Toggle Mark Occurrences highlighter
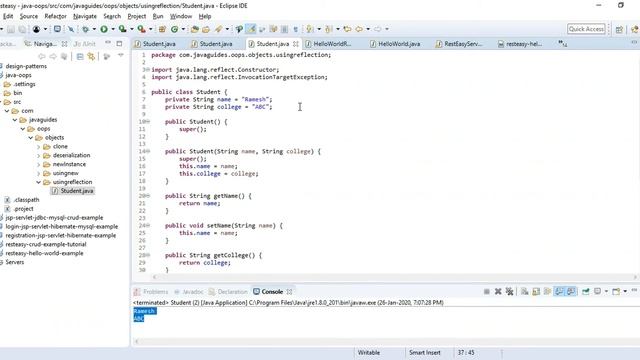This screenshot has height=360, width=640. pos(251,29)
